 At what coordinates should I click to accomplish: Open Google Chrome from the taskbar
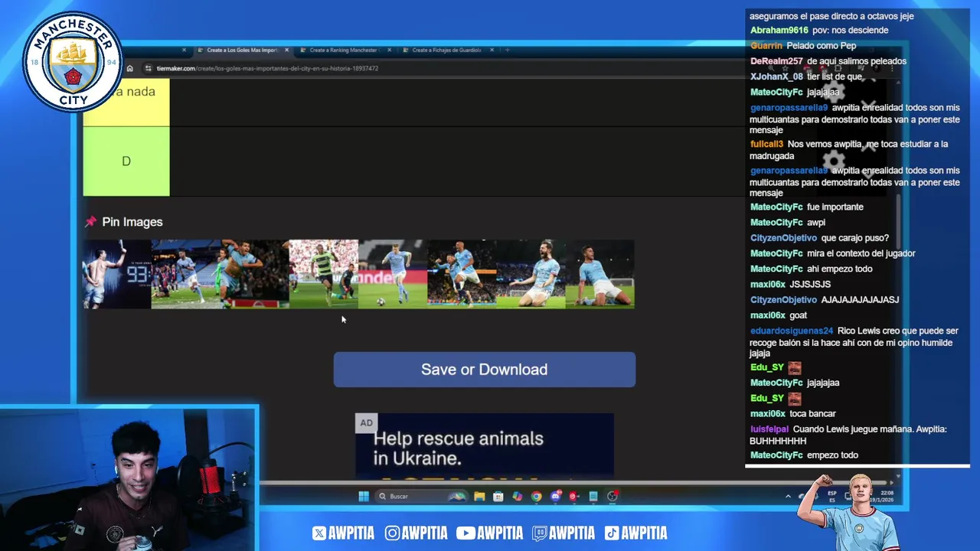point(537,497)
